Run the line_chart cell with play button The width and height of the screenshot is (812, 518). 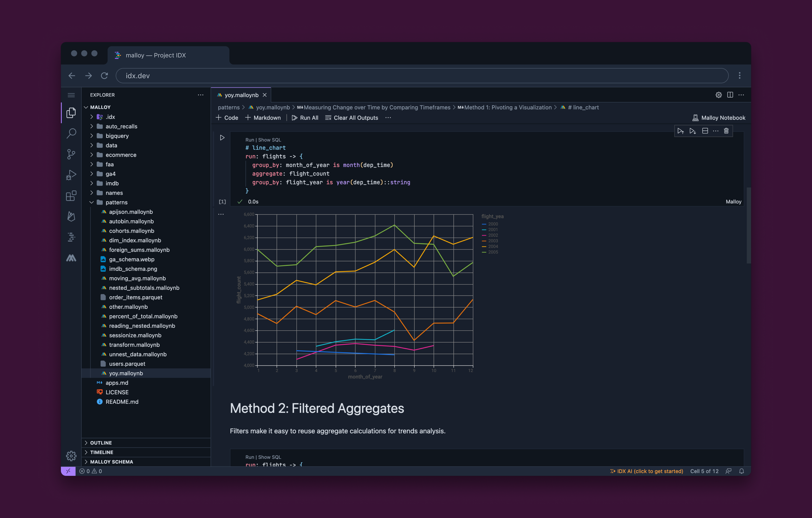tap(222, 138)
